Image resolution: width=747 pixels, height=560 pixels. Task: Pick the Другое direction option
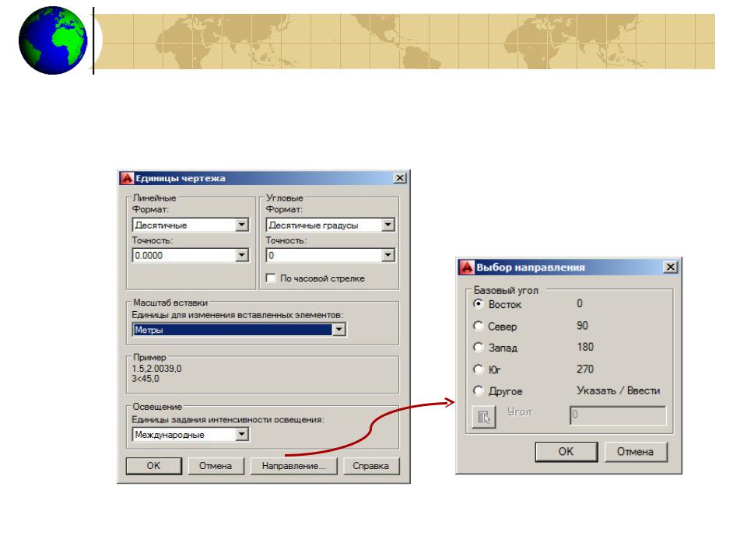(479, 391)
